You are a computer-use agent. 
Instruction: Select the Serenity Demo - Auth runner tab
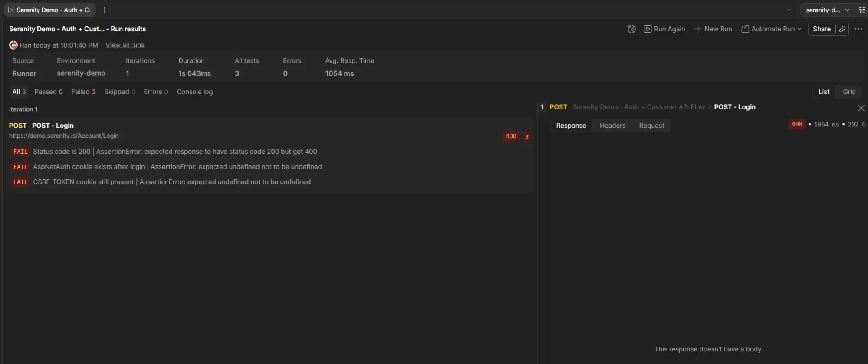pos(49,10)
